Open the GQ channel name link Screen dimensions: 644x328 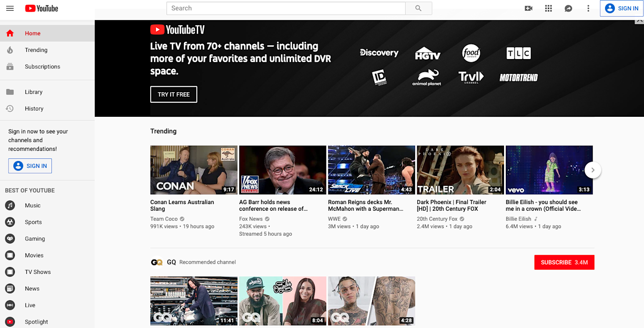tap(171, 262)
